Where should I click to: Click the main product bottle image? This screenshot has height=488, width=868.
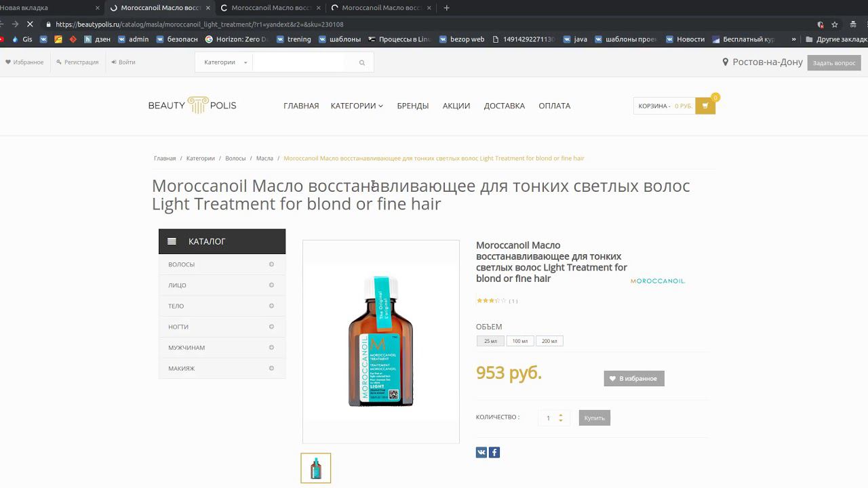[380, 341]
